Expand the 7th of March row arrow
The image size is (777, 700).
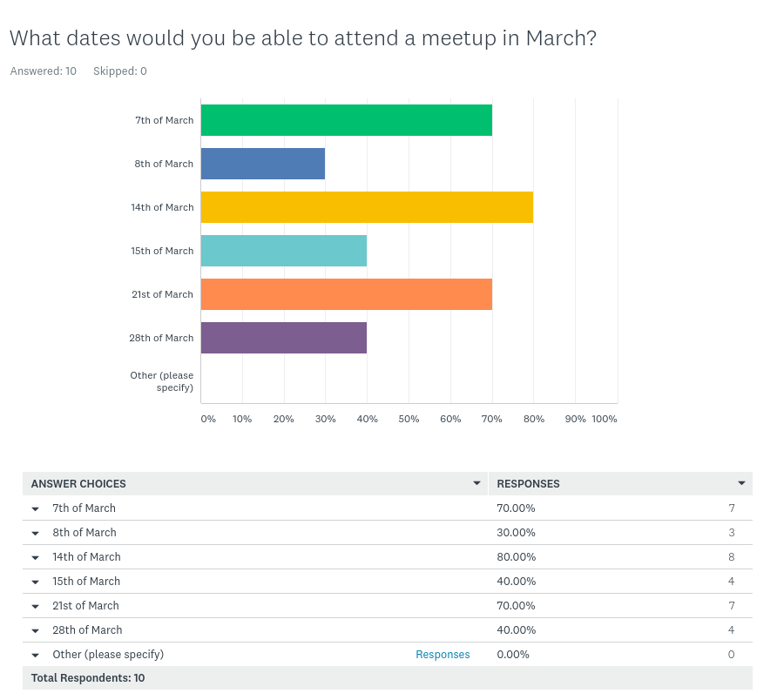coord(36,508)
